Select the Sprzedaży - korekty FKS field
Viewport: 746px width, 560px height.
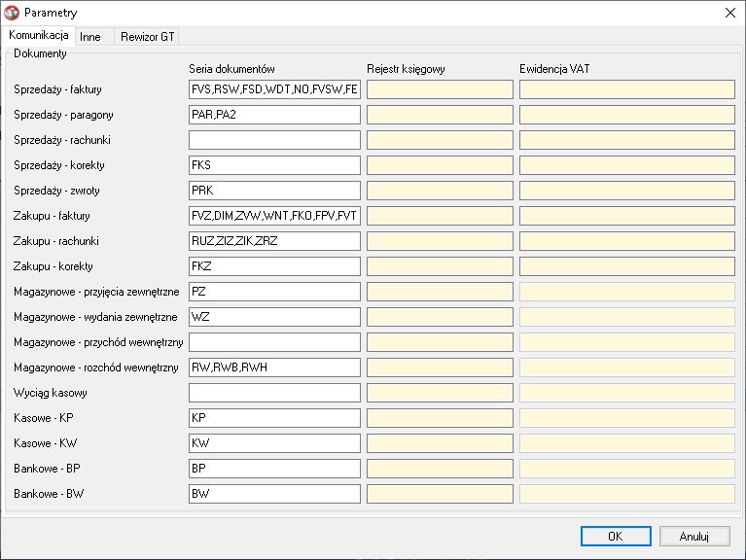tap(274, 165)
